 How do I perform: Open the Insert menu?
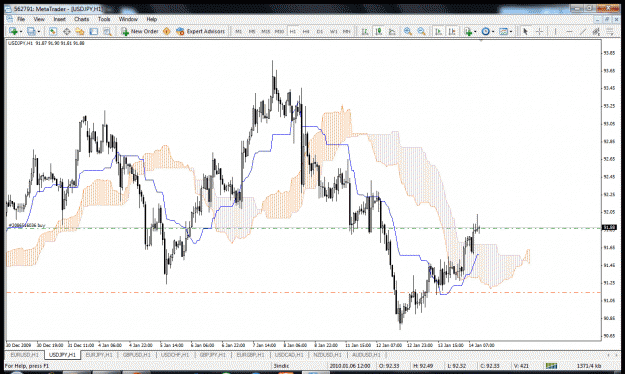point(59,19)
